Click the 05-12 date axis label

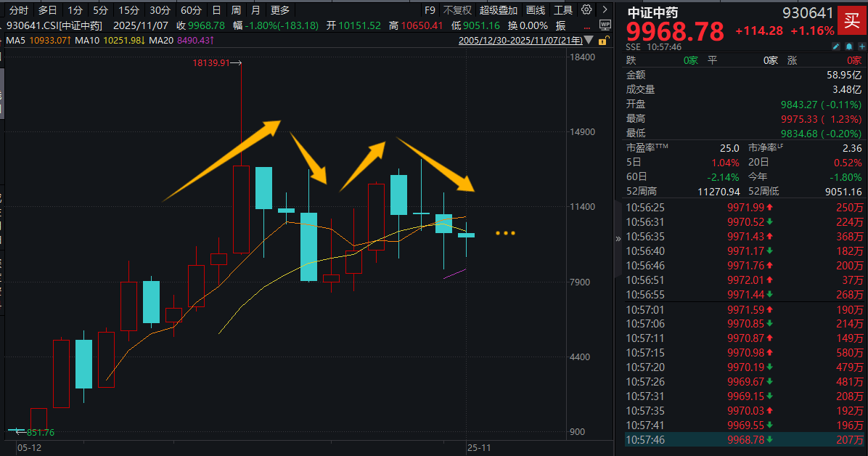pos(29,448)
